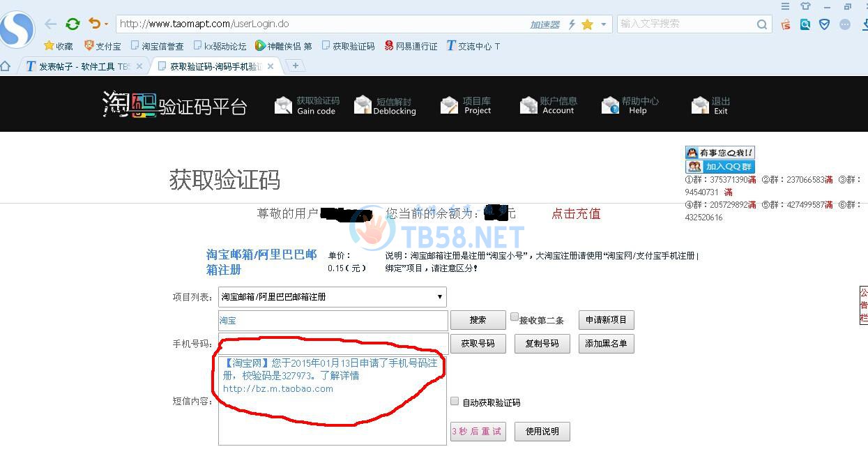
Task: Open the 交流中心 bookmark
Action: tap(473, 46)
